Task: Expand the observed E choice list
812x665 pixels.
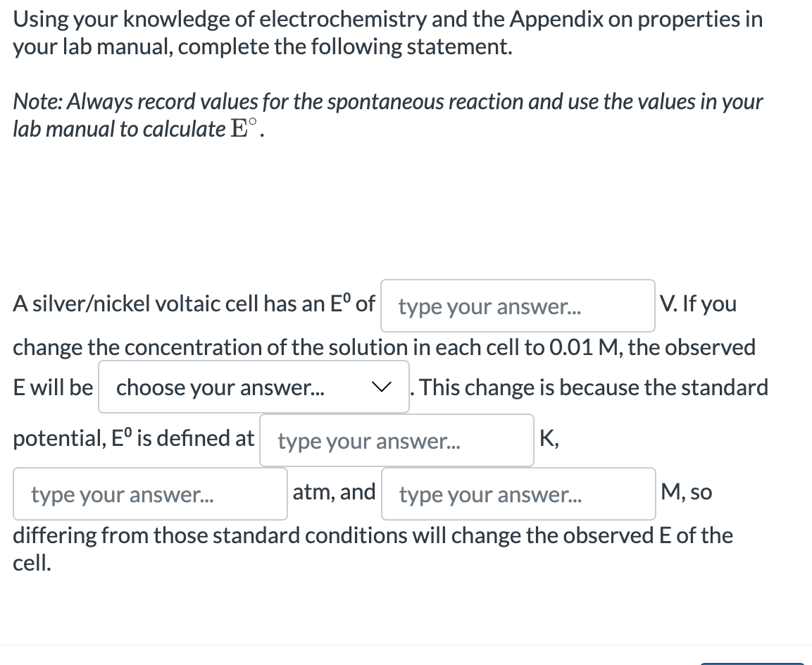Action: coord(254,387)
